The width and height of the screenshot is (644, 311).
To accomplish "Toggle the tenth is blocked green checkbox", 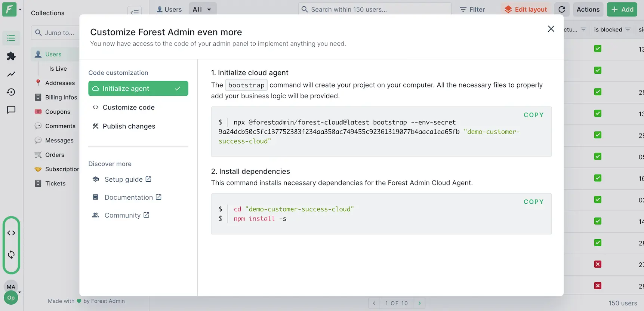I will tap(598, 243).
